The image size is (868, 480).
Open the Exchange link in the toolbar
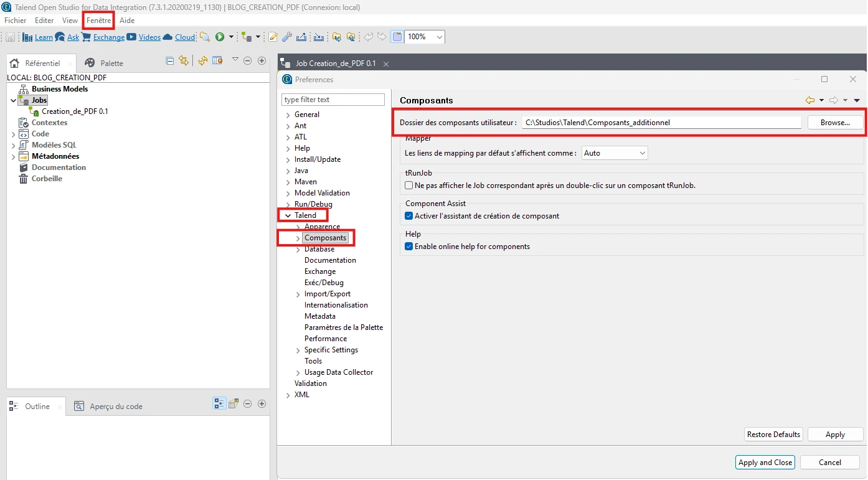coord(110,37)
